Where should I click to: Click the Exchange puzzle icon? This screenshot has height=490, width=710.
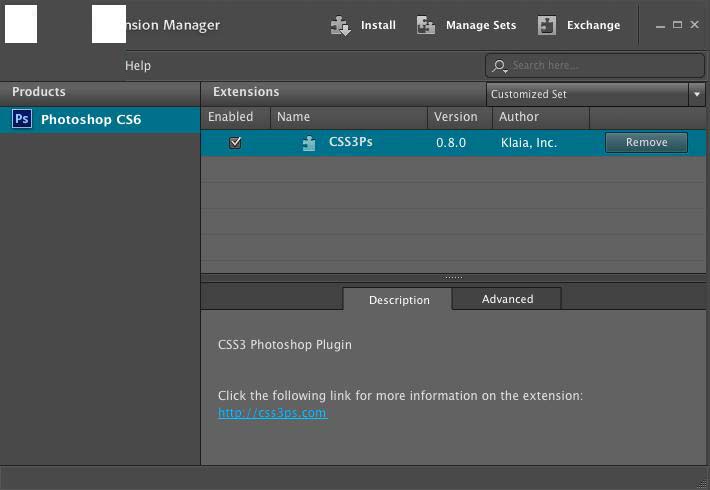547,25
